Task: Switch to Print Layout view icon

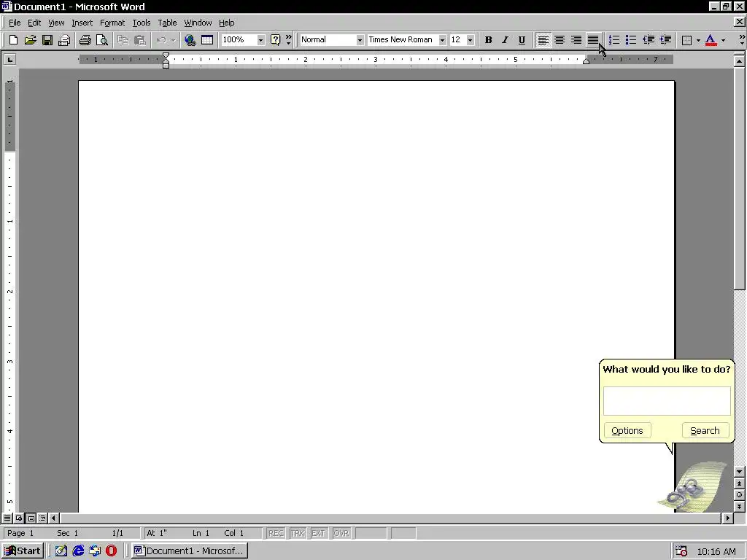Action: (x=31, y=518)
